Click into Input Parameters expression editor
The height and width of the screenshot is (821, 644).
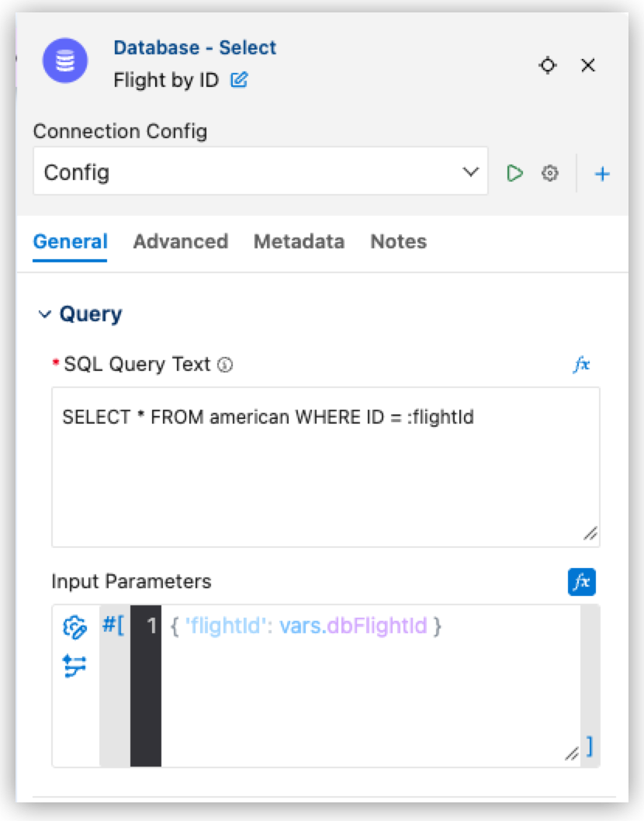[370, 686]
